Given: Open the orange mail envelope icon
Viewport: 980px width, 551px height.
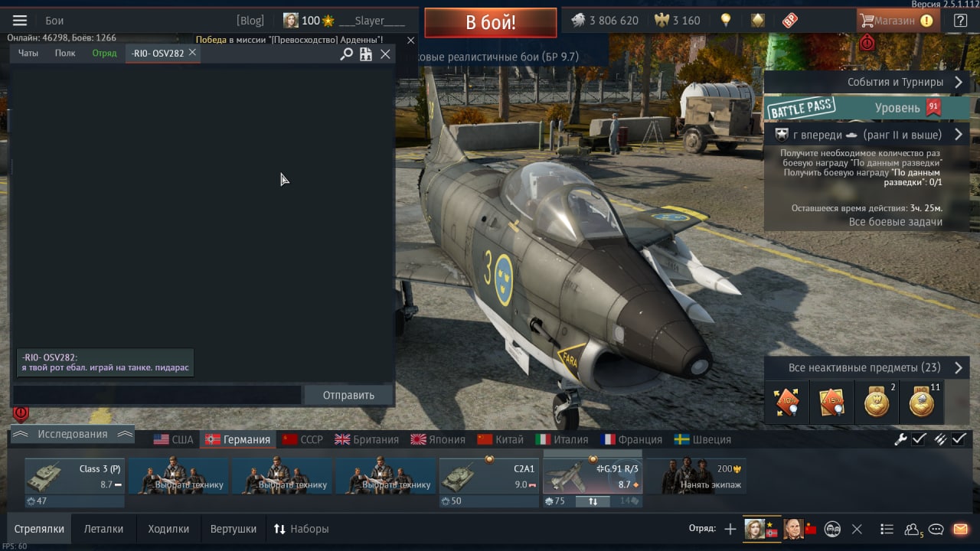Looking at the screenshot, I should (960, 529).
